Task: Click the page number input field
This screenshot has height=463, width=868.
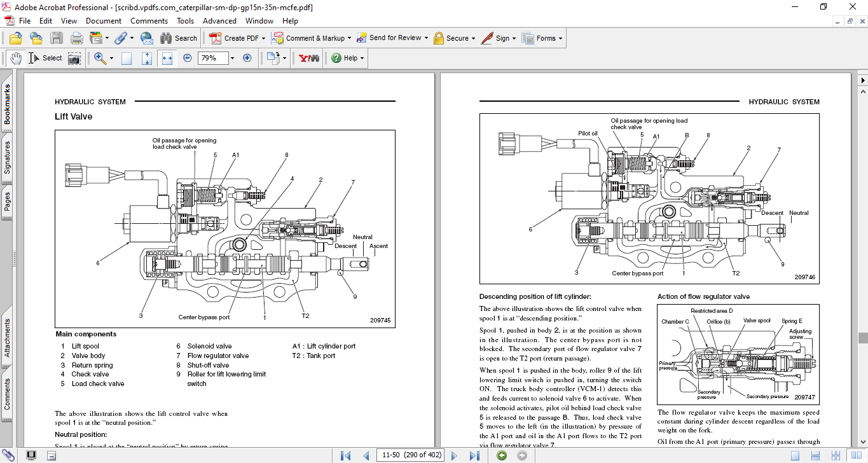Action: pos(410,455)
